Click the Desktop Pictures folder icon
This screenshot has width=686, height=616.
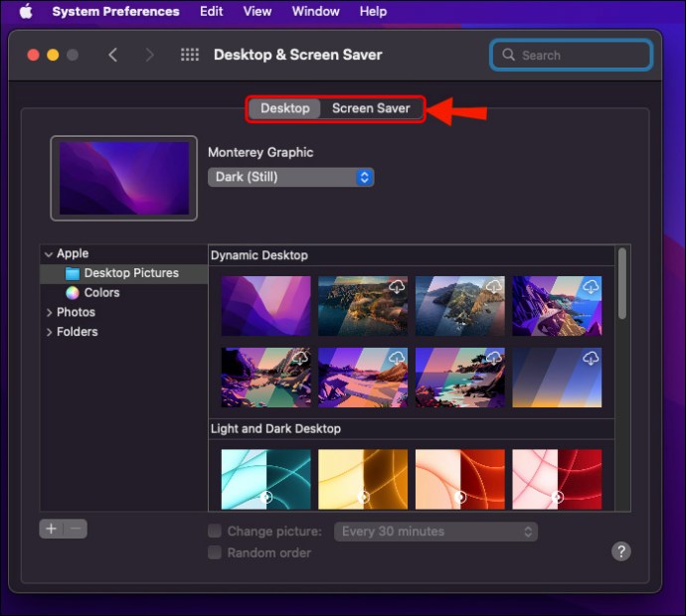click(x=73, y=273)
